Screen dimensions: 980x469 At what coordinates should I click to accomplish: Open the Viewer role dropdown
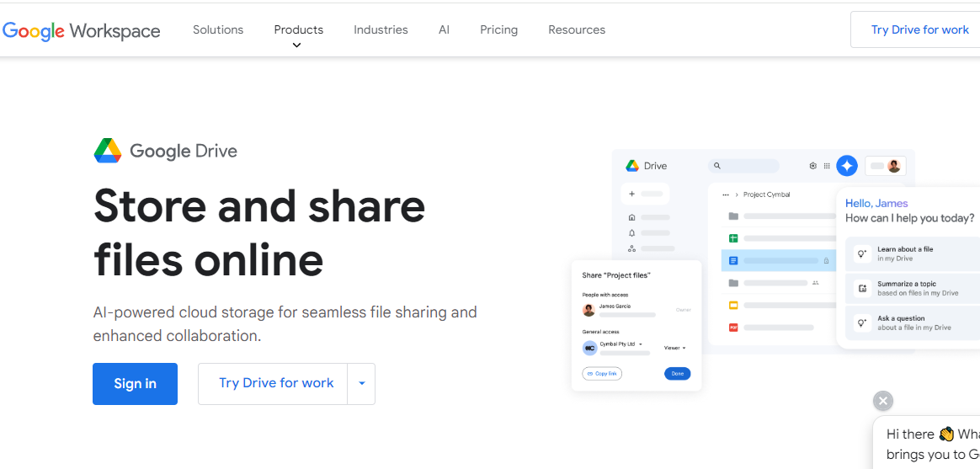pos(675,348)
